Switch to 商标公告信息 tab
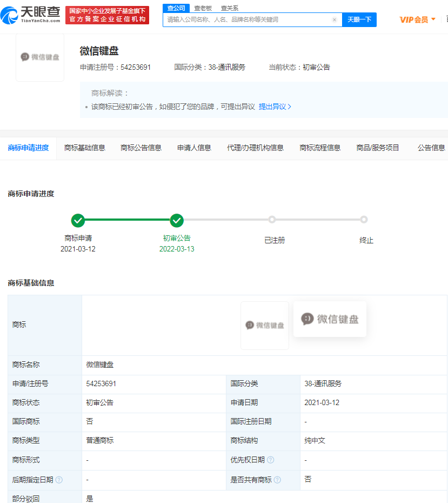This screenshot has width=448, height=503. 141,148
